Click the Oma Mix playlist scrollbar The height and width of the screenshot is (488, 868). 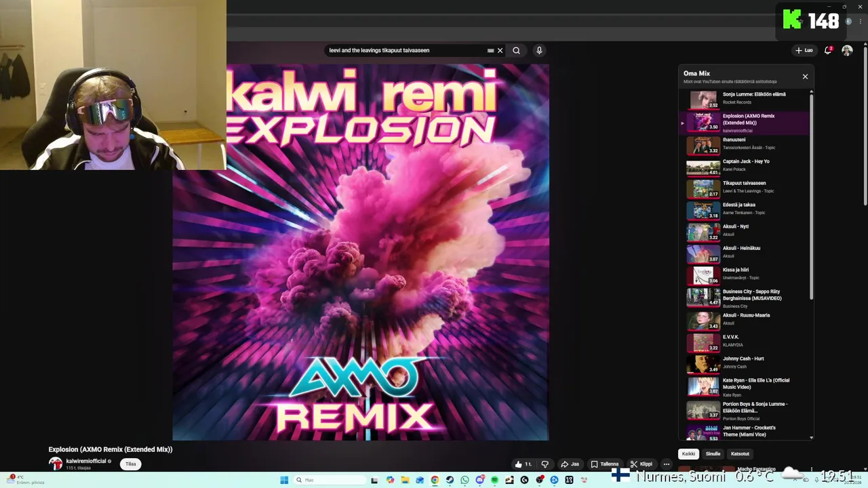coord(811,197)
